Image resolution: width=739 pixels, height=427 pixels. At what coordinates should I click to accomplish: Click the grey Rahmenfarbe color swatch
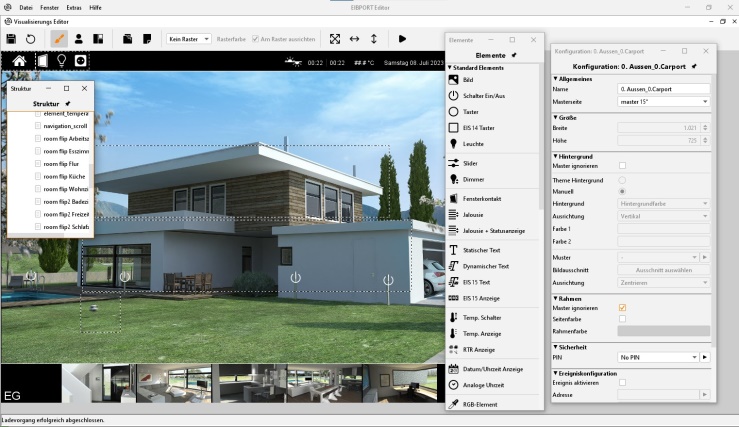click(663, 330)
